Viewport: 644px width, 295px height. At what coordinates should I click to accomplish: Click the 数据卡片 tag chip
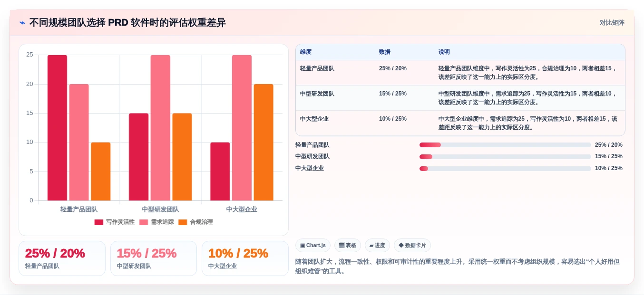(412, 246)
